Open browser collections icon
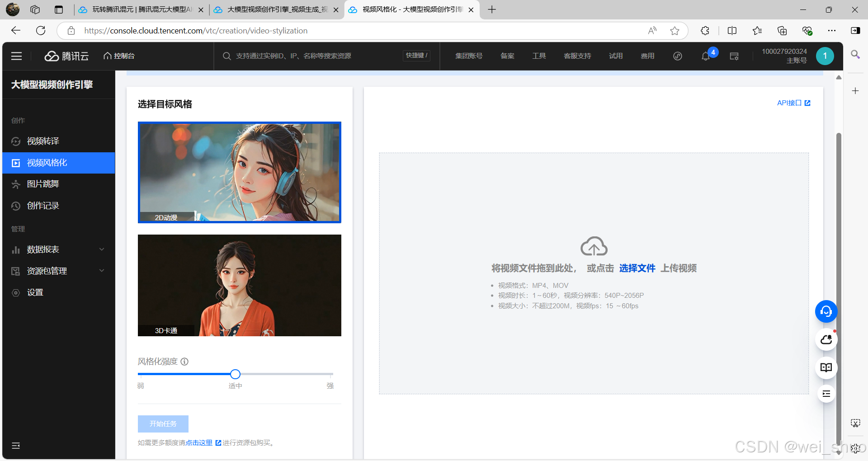This screenshot has height=461, width=868. pos(782,31)
